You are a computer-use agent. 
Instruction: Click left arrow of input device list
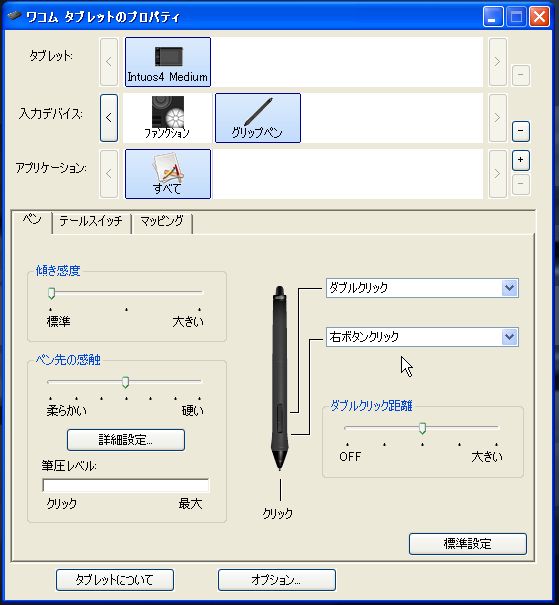click(x=109, y=118)
